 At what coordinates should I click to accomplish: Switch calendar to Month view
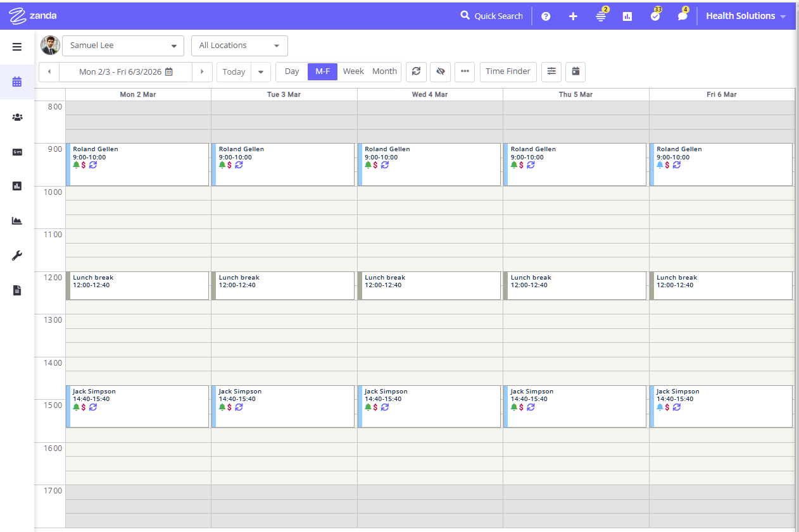click(x=384, y=71)
